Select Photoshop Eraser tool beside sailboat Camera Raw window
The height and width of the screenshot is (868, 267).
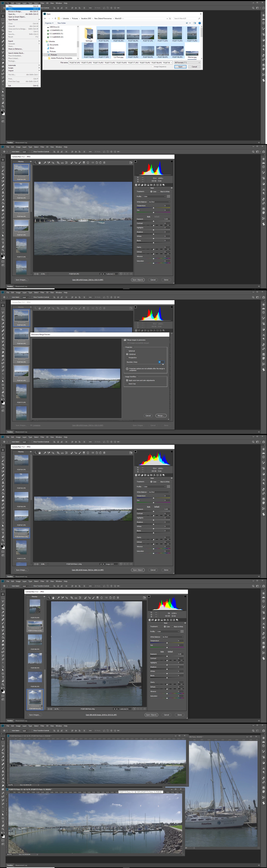coord(3,634)
